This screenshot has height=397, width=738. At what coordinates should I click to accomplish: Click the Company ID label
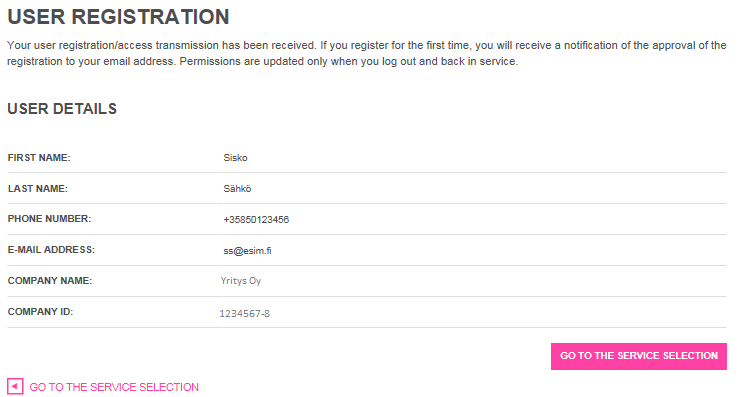click(x=40, y=312)
